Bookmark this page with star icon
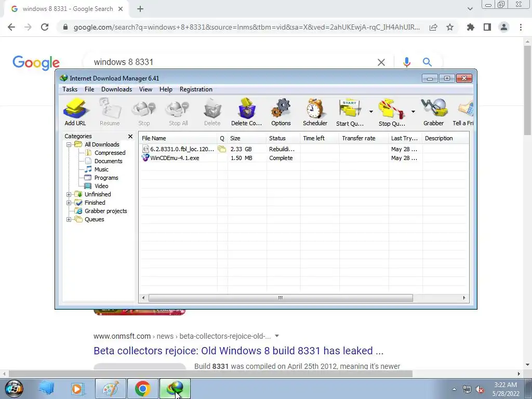Image resolution: width=532 pixels, height=399 pixels. [450, 27]
